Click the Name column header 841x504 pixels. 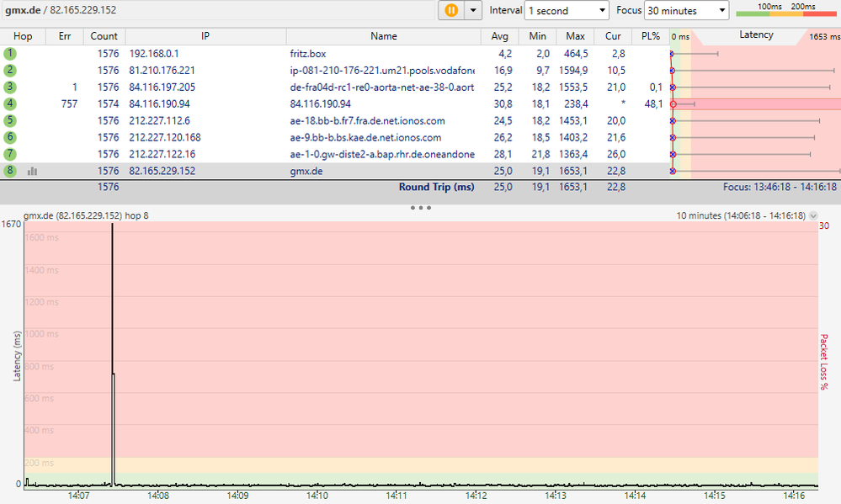(384, 36)
